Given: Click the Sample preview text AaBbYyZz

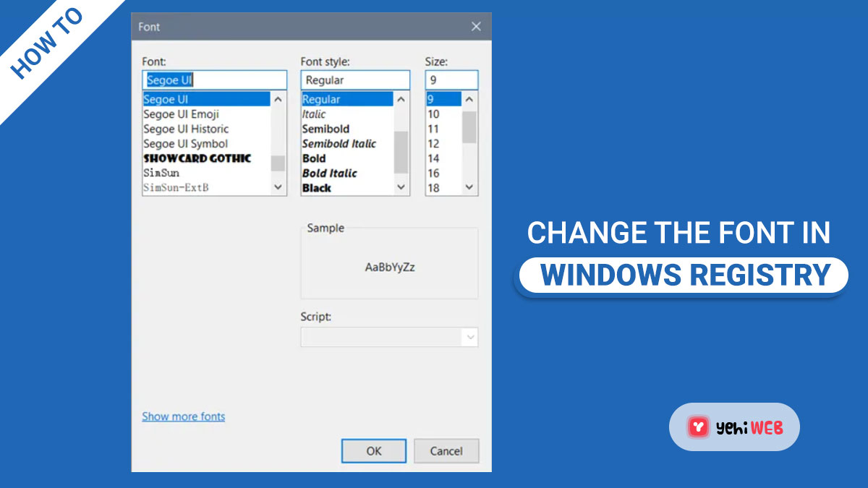Looking at the screenshot, I should click(x=389, y=266).
